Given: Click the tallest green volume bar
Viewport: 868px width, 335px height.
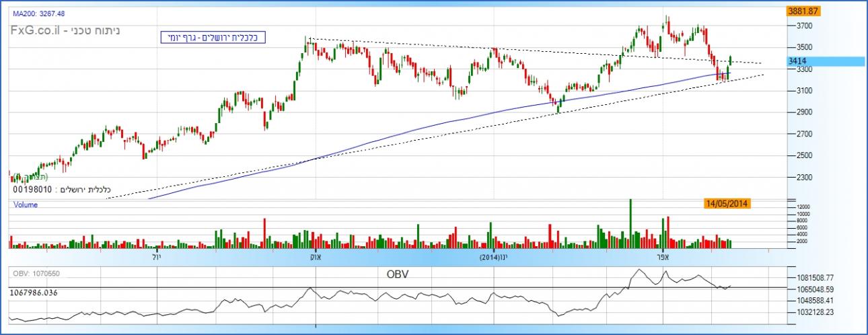Looking at the screenshot, I should [630, 224].
